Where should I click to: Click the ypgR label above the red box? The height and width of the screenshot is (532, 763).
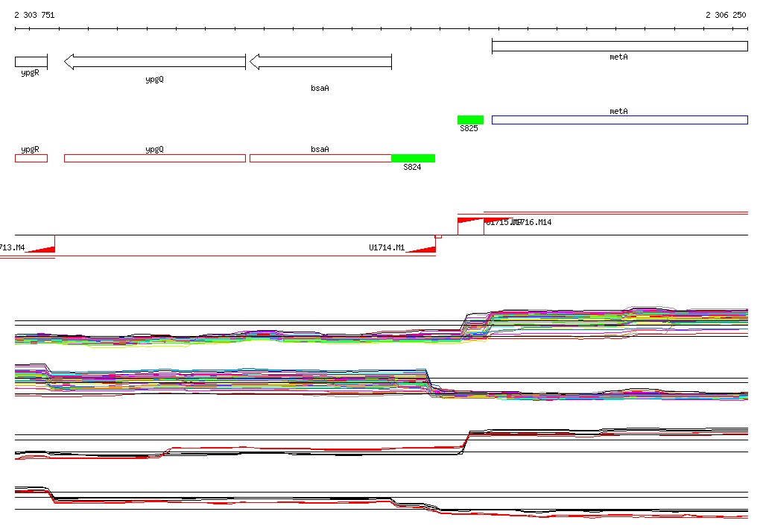(30, 150)
